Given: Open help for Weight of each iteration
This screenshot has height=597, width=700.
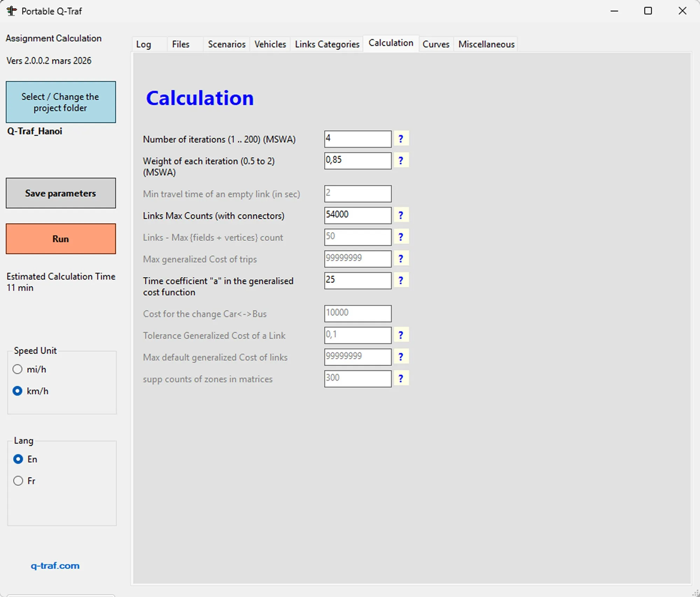Looking at the screenshot, I should [x=401, y=160].
